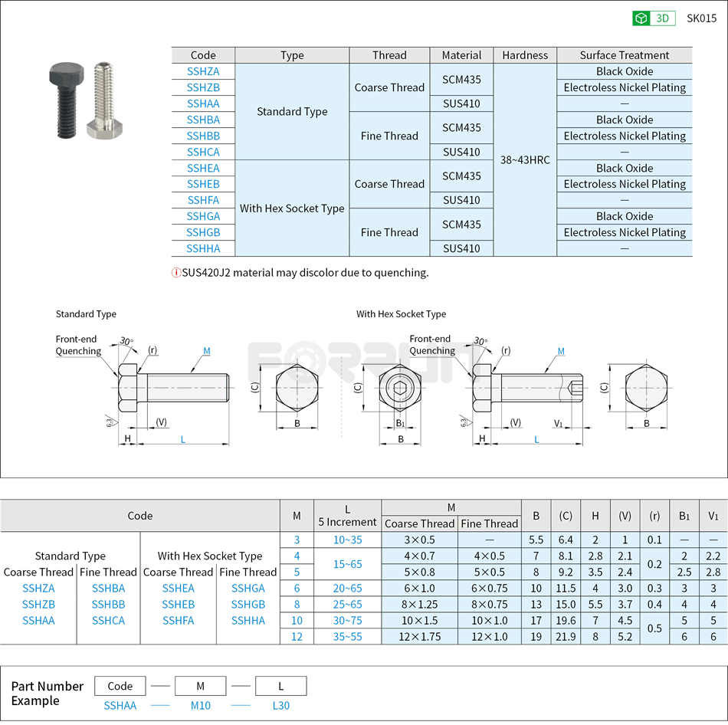Click the Code box in Part Number Example
Viewport: 728px width, 725px height.
coord(120,686)
